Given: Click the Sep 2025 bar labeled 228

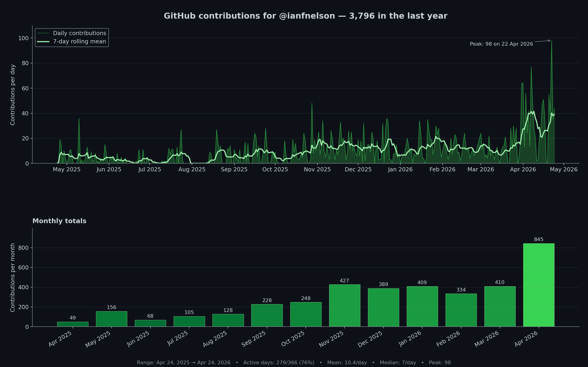Looking at the screenshot, I should [x=267, y=315].
